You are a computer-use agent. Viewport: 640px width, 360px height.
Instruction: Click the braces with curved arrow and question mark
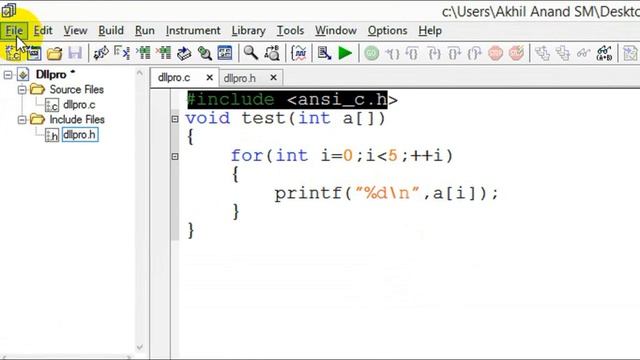(475, 53)
